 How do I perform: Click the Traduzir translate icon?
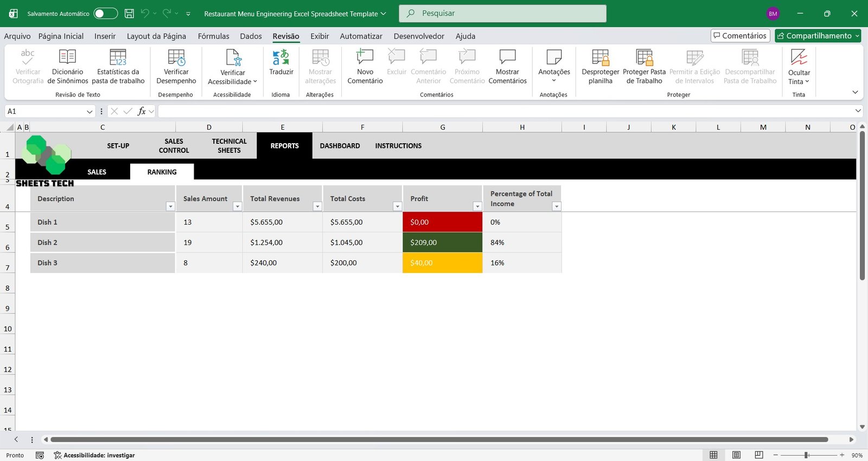[x=281, y=57]
